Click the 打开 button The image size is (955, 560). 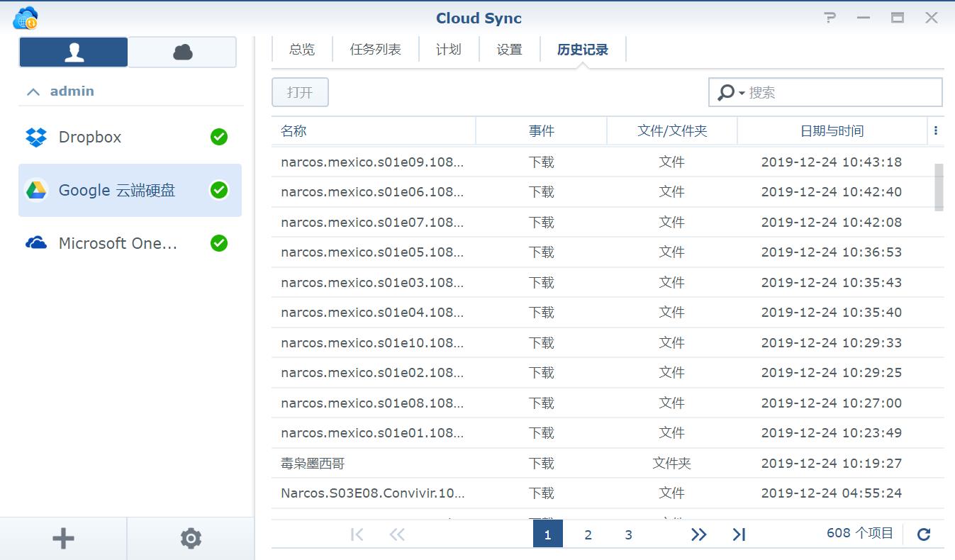coord(300,93)
